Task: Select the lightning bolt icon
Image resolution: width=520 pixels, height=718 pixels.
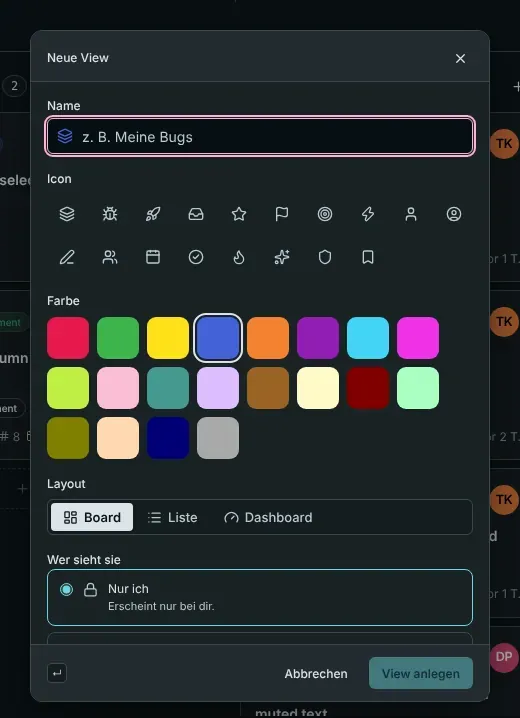Action: coord(368,214)
